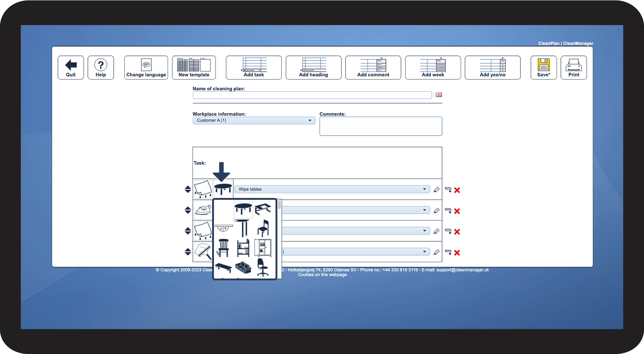The image size is (644, 354).
Task: Choose the plain chair icon in the picker
Action: [263, 229]
